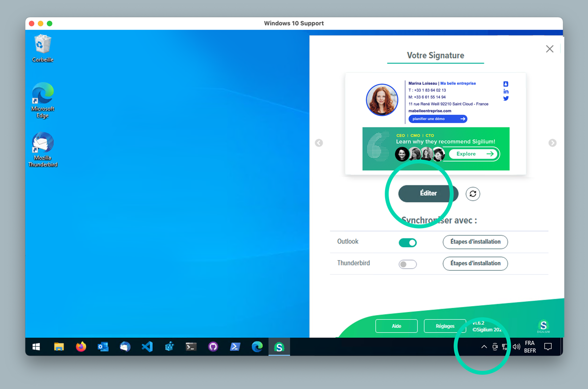Viewport: 588px width, 389px height.
Task: Click the Sigilium taskbar icon
Action: pos(279,347)
